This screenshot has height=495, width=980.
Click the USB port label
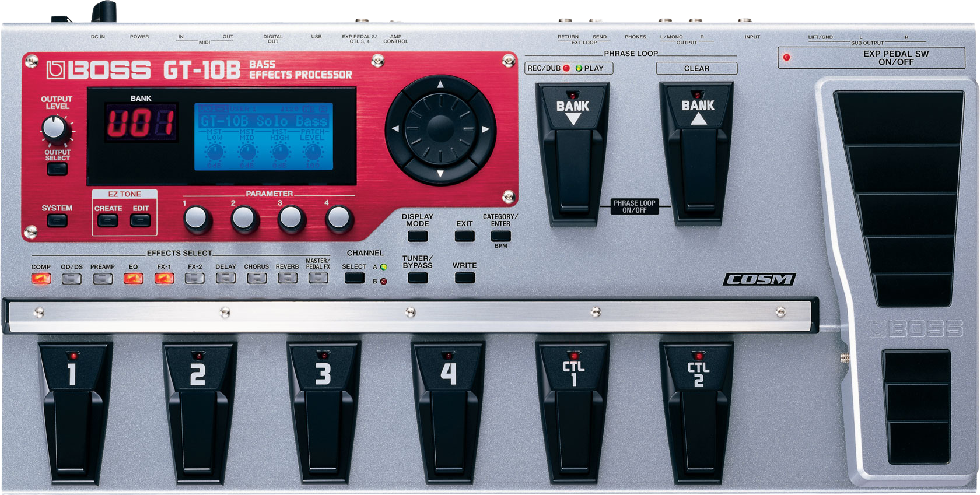[x=316, y=37]
